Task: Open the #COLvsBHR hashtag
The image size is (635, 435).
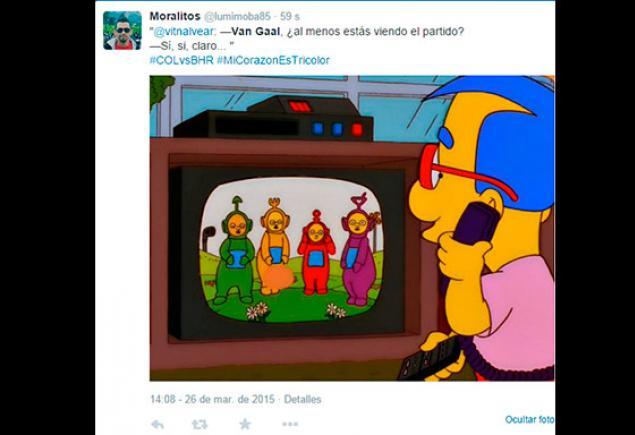Action: point(181,60)
